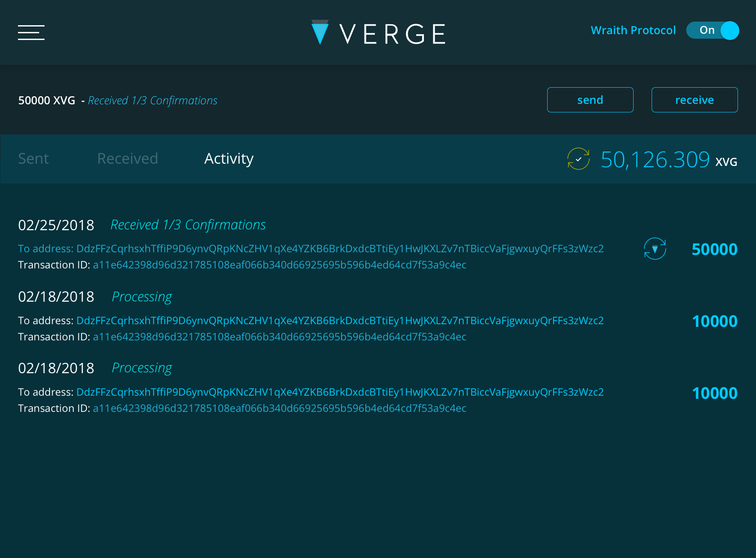Click the send button
The height and width of the screenshot is (558, 756).
(x=590, y=100)
